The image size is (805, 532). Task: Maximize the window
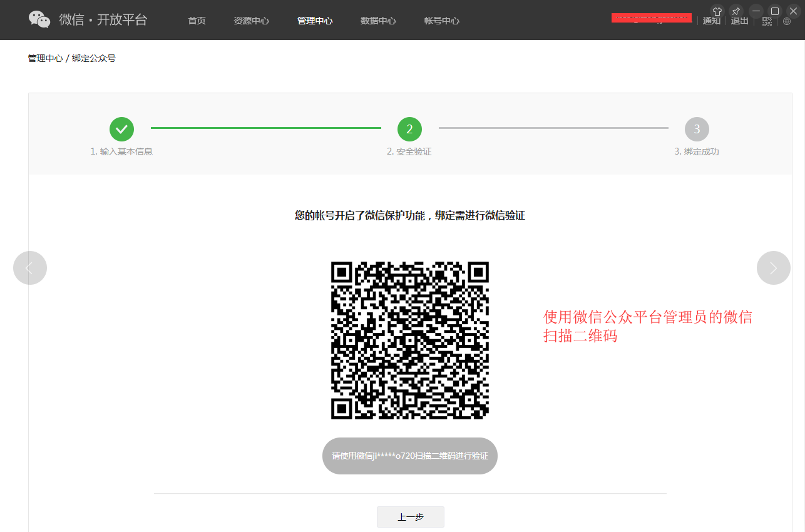point(774,11)
